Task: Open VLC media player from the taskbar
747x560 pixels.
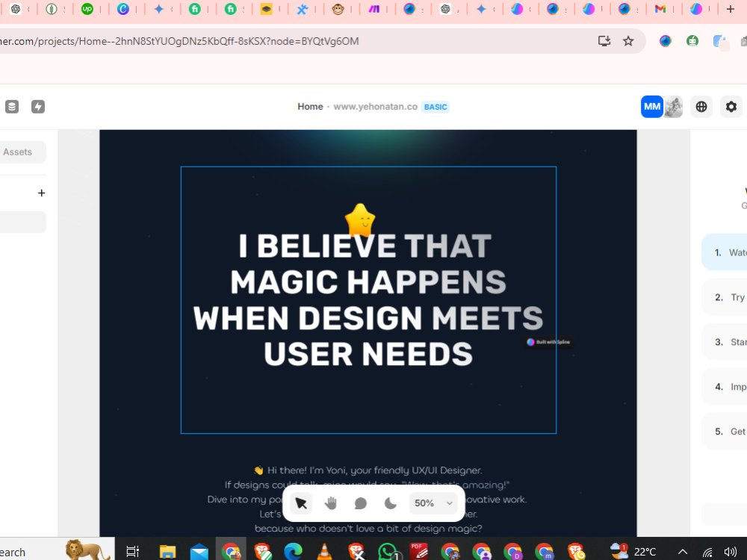Action: [x=324, y=551]
